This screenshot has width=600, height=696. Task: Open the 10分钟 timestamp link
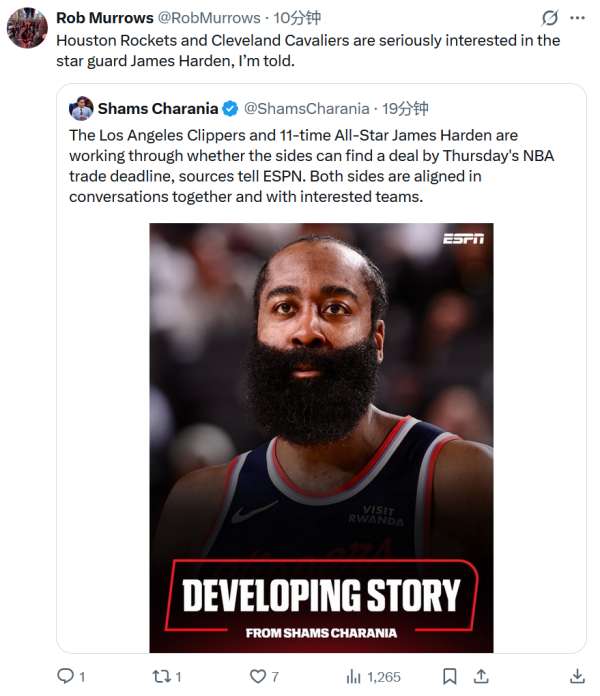[296, 18]
